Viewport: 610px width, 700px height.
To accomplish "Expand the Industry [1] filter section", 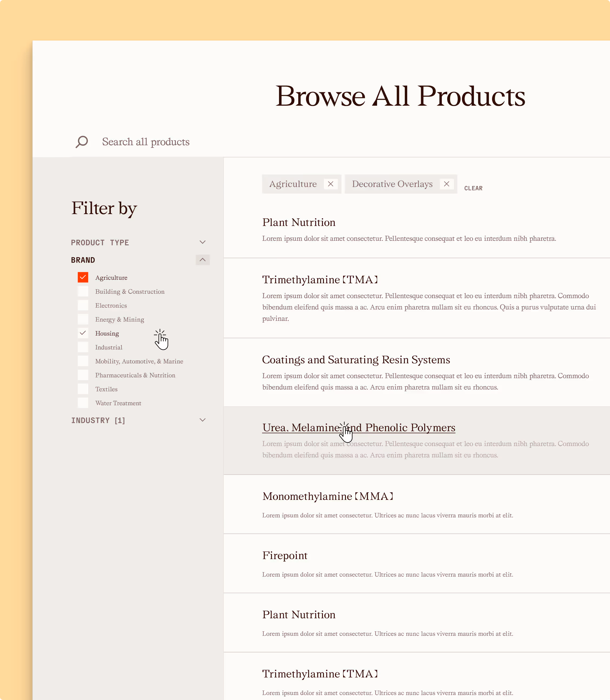I will tap(202, 420).
